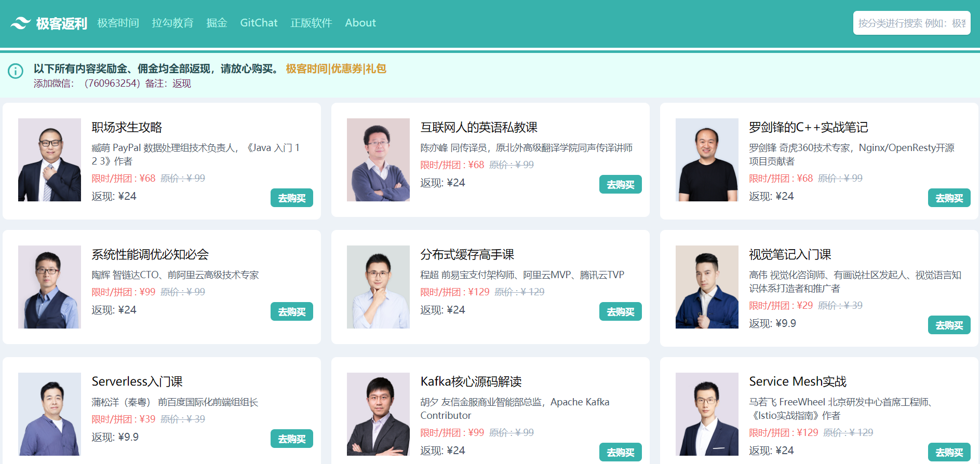Click the 罗剑锋的C++实战笔记 title
980x464 pixels.
tap(808, 127)
